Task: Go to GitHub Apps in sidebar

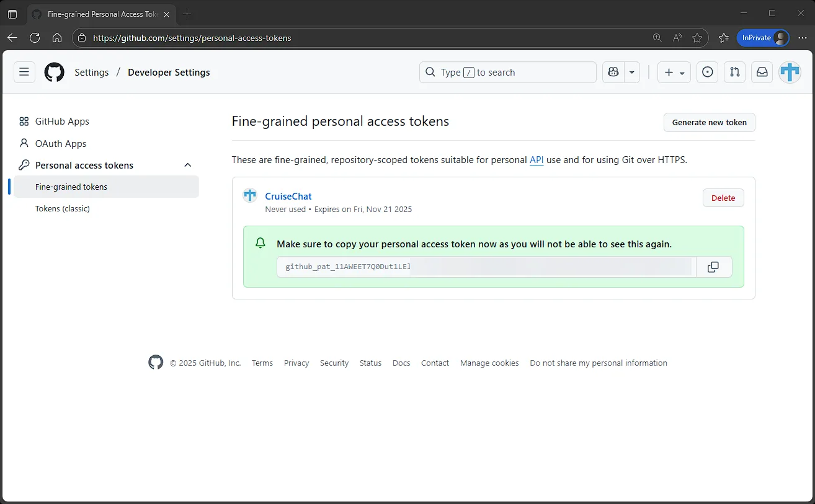Action: pos(62,122)
